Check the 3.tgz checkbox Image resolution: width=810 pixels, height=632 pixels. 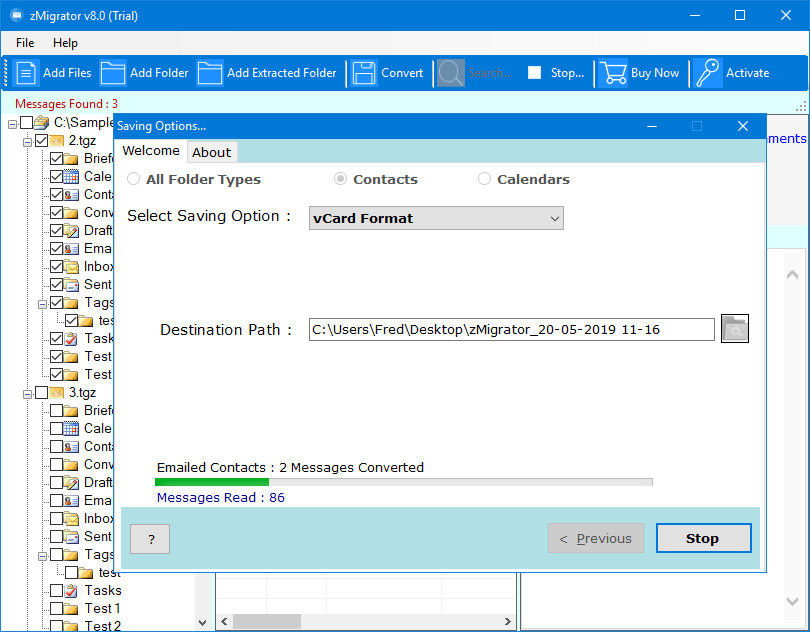point(41,393)
